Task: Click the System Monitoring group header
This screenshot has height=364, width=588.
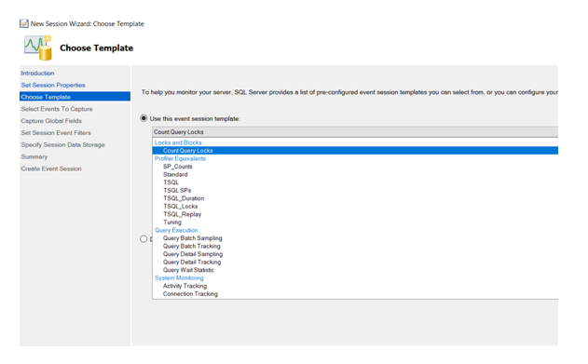Action: coord(179,277)
